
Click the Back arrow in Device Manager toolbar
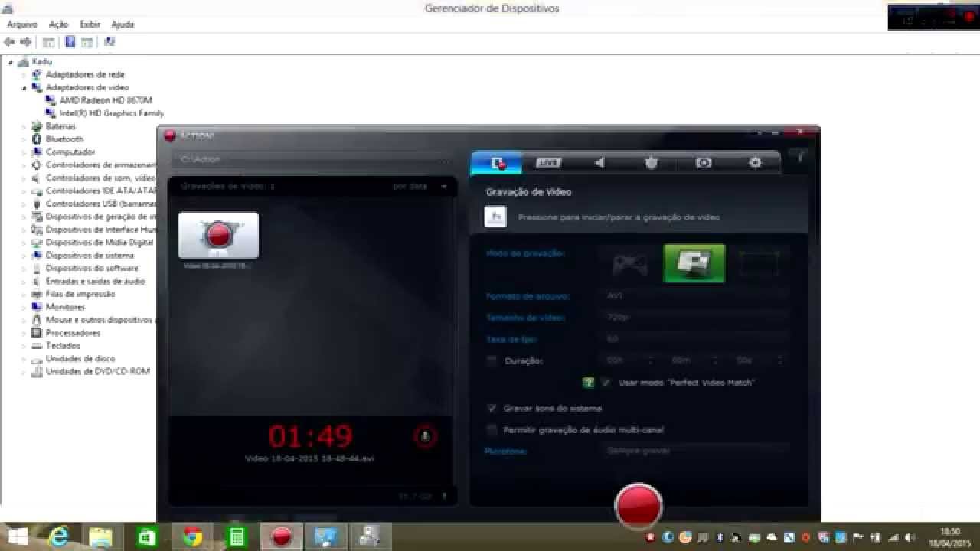(10, 42)
